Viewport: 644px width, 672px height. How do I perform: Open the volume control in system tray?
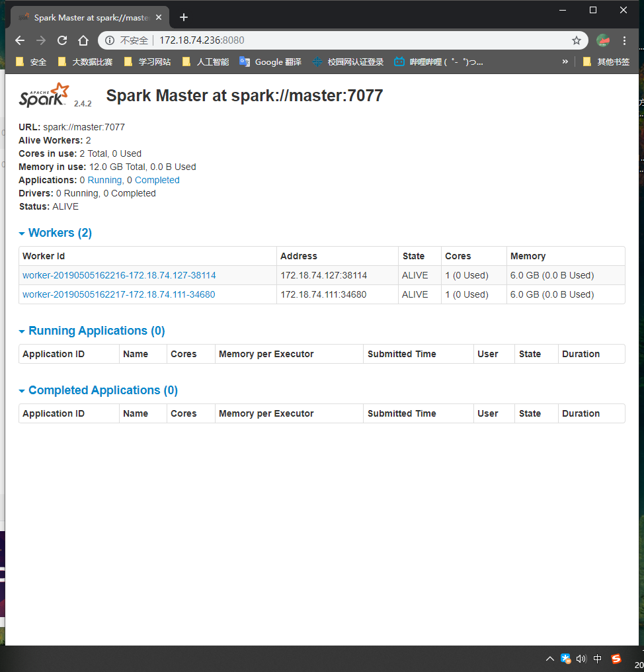coord(581,659)
